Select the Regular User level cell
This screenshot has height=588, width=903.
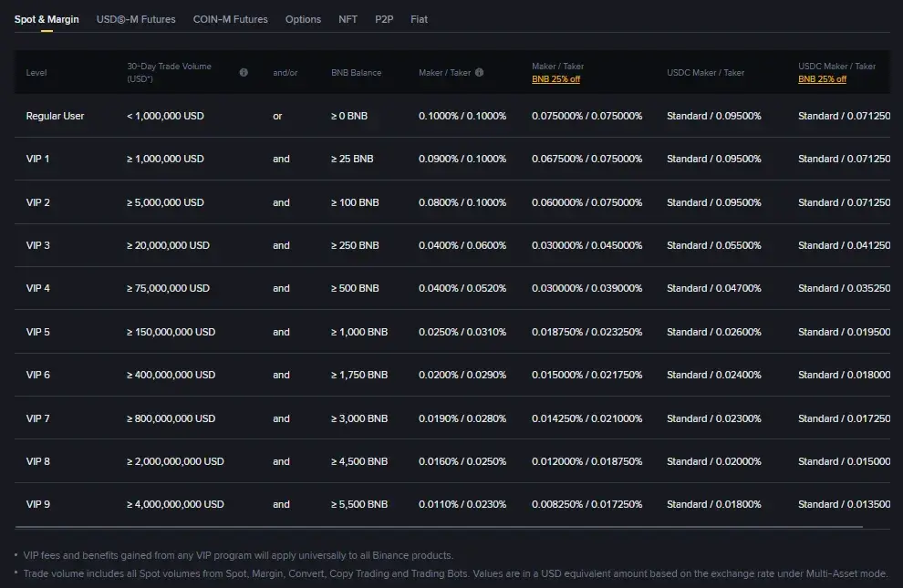pos(55,116)
